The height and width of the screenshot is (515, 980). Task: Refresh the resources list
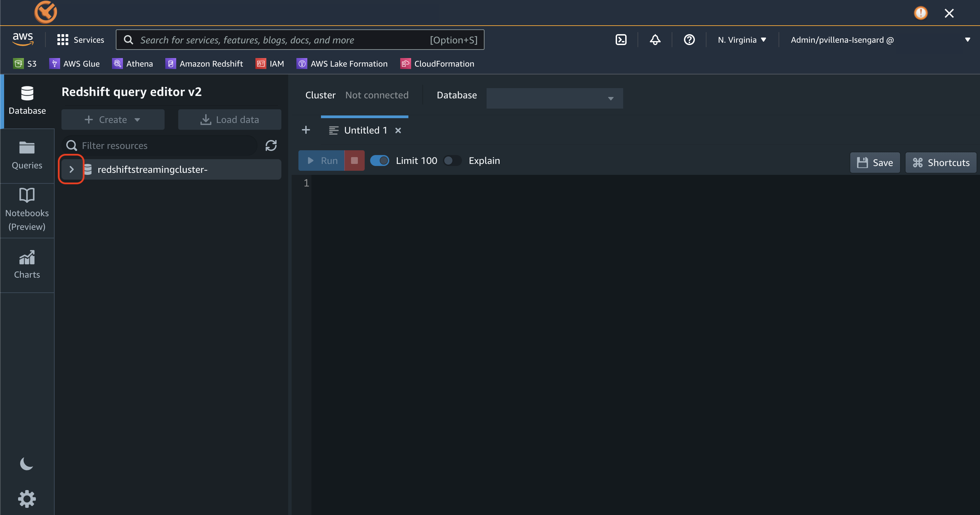271,145
